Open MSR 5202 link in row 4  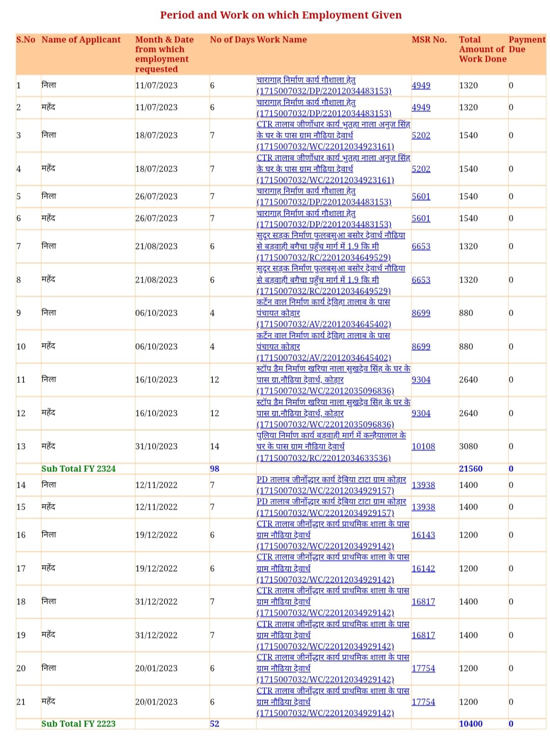[421, 169]
